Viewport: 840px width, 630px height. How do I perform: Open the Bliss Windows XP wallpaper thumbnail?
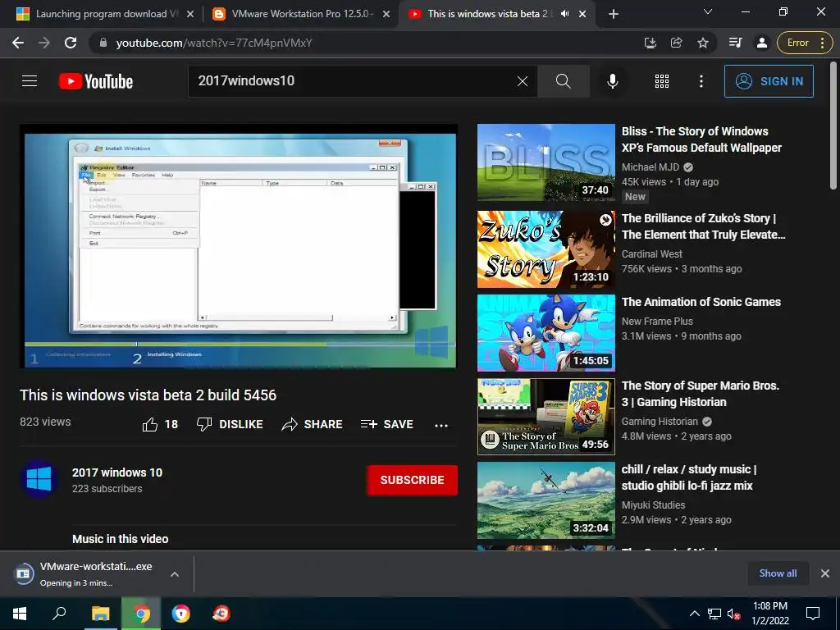pos(546,162)
